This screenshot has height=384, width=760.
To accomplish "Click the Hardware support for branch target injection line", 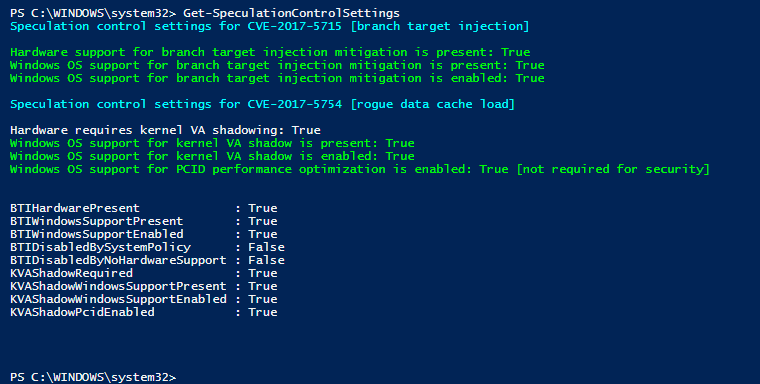I will [270, 52].
